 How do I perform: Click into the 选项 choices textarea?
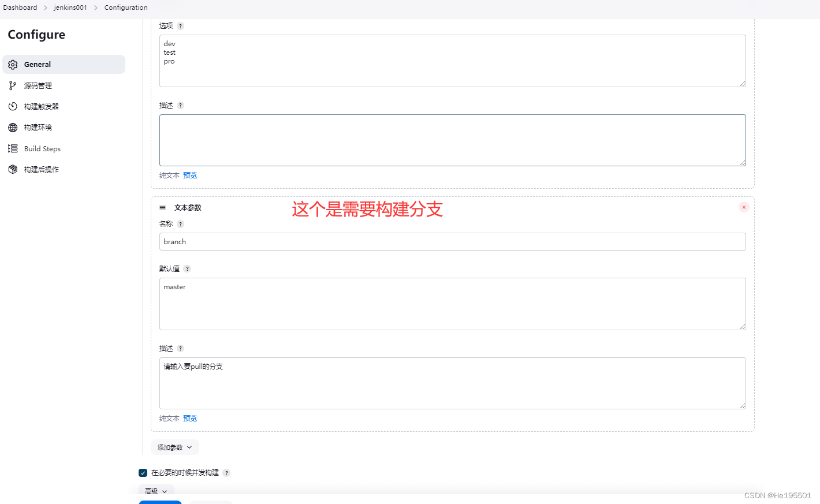coord(452,61)
